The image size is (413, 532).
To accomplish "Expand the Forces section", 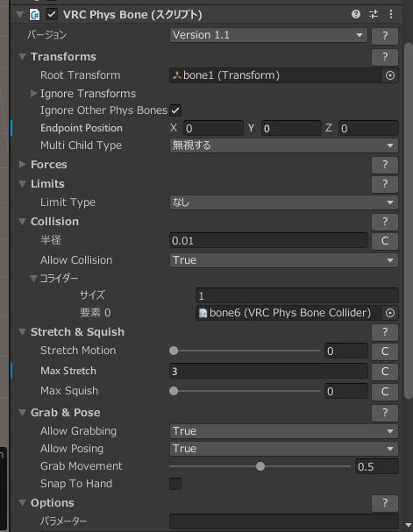I will tap(23, 165).
